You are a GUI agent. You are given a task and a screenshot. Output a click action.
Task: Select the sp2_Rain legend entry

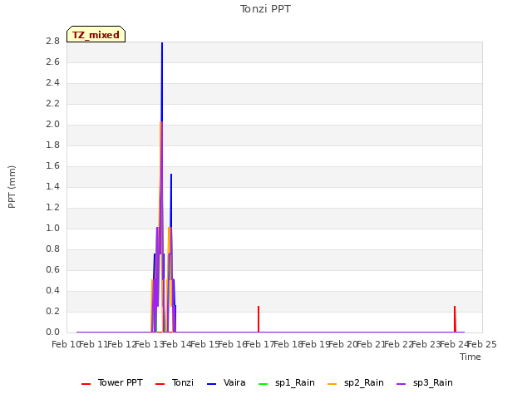tap(355, 382)
